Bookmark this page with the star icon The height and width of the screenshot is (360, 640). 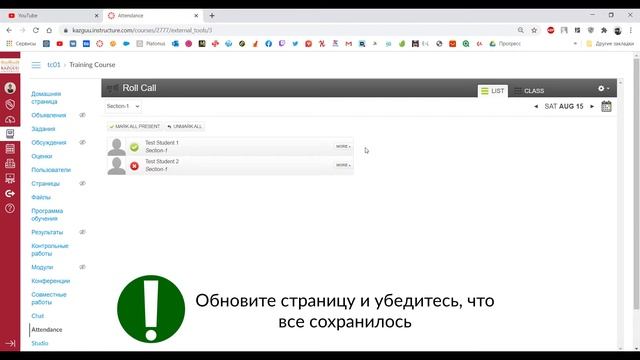tap(534, 30)
